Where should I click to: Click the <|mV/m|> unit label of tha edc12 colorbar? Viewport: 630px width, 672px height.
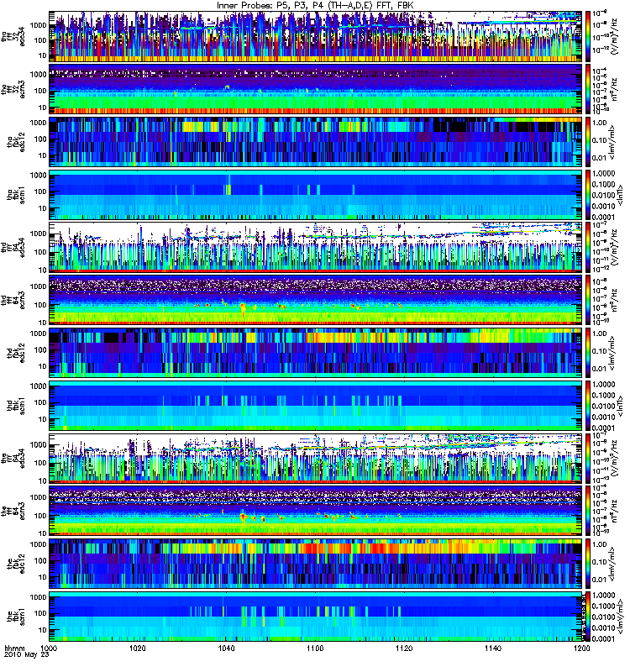[613, 142]
